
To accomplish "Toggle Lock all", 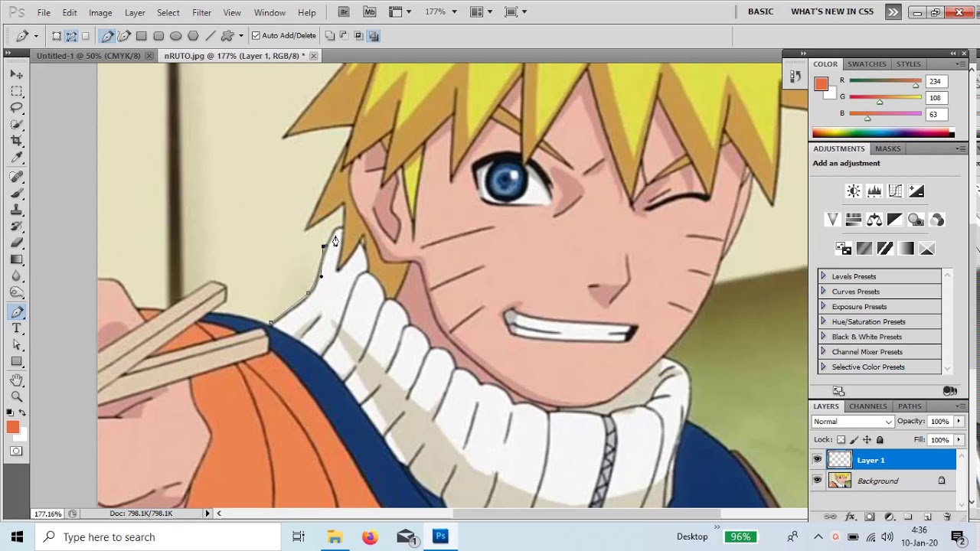I will 880,440.
